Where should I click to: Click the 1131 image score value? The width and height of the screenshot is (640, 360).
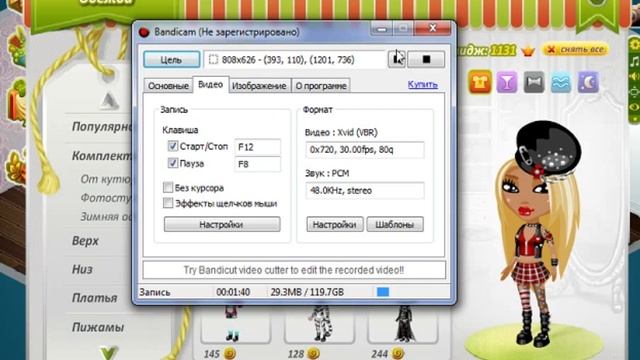(x=503, y=51)
